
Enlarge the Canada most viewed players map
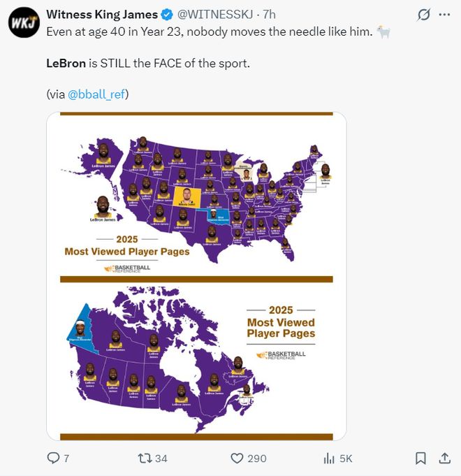tap(196, 360)
